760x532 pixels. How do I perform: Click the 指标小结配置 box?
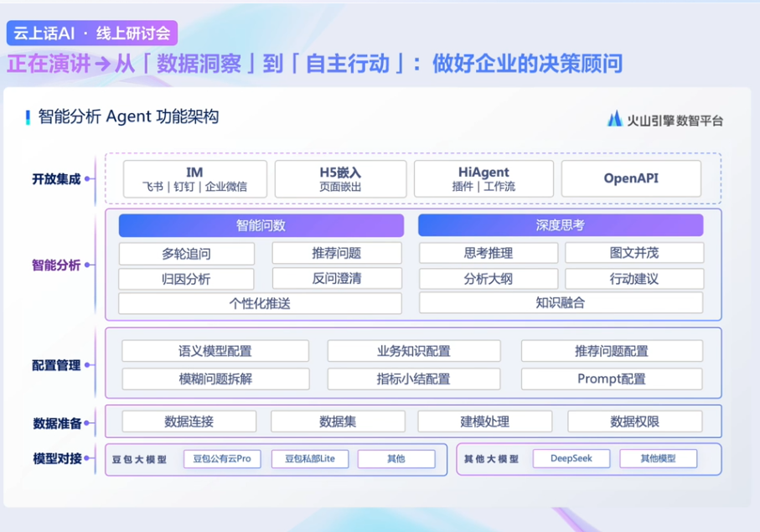pos(414,379)
